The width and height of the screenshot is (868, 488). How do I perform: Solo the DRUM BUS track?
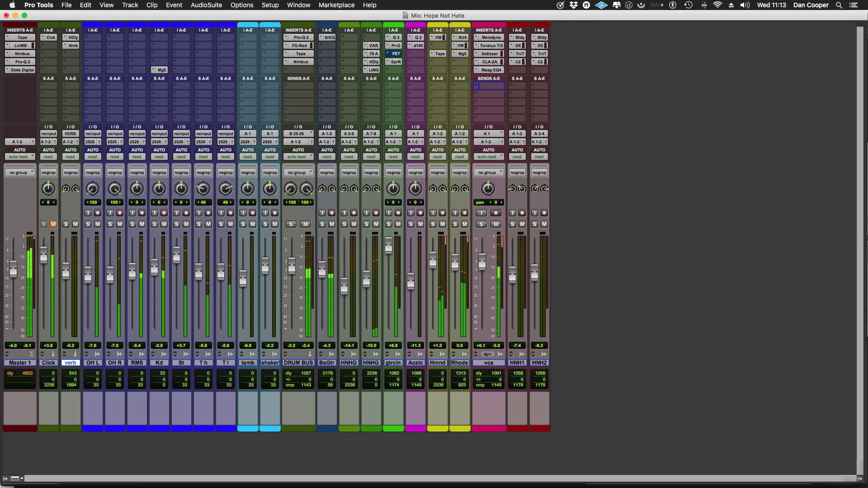click(291, 224)
